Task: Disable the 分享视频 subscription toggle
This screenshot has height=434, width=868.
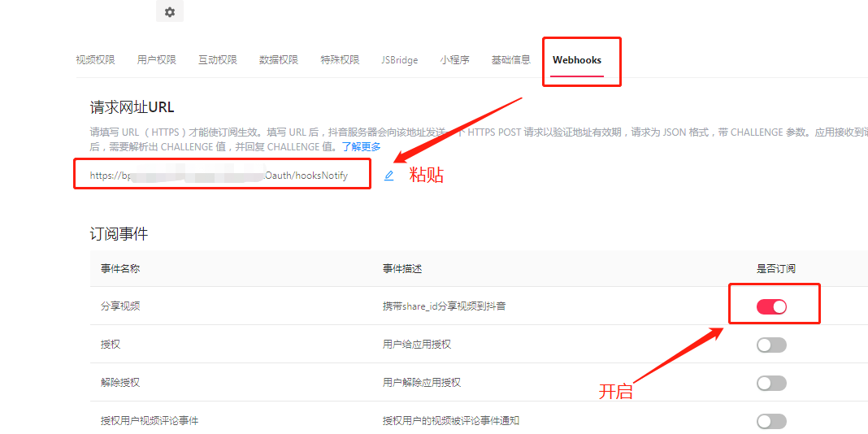Action: [x=771, y=306]
